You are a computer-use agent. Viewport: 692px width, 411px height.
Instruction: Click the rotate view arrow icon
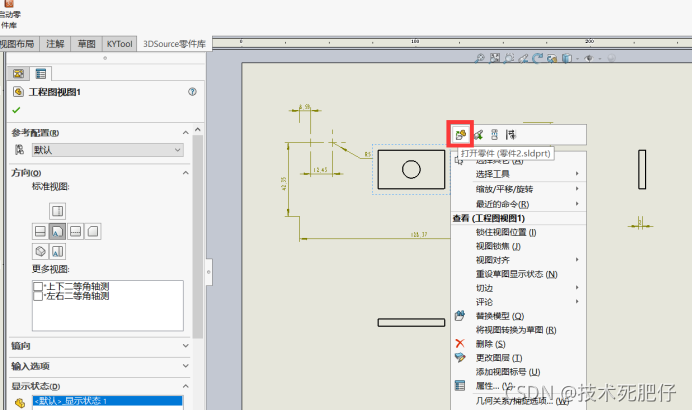pos(537,58)
